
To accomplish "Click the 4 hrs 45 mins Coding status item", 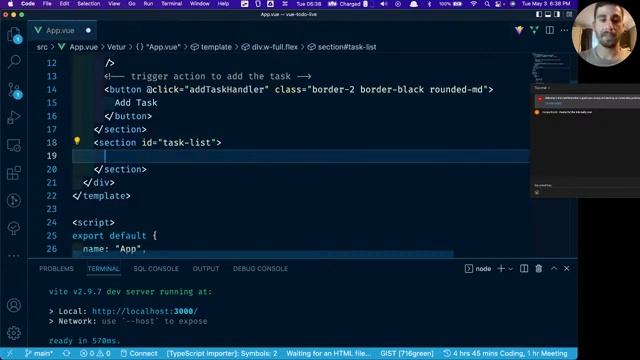I will [x=505, y=353].
